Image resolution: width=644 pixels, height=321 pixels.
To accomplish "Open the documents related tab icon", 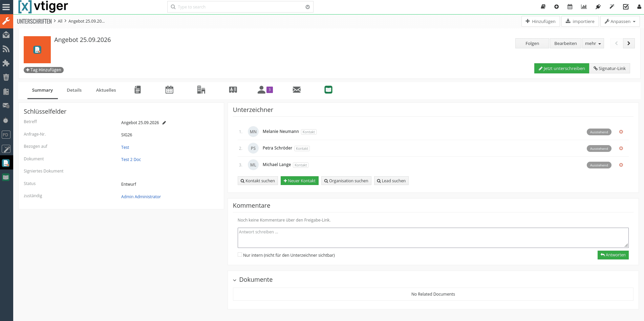I will 137,90.
